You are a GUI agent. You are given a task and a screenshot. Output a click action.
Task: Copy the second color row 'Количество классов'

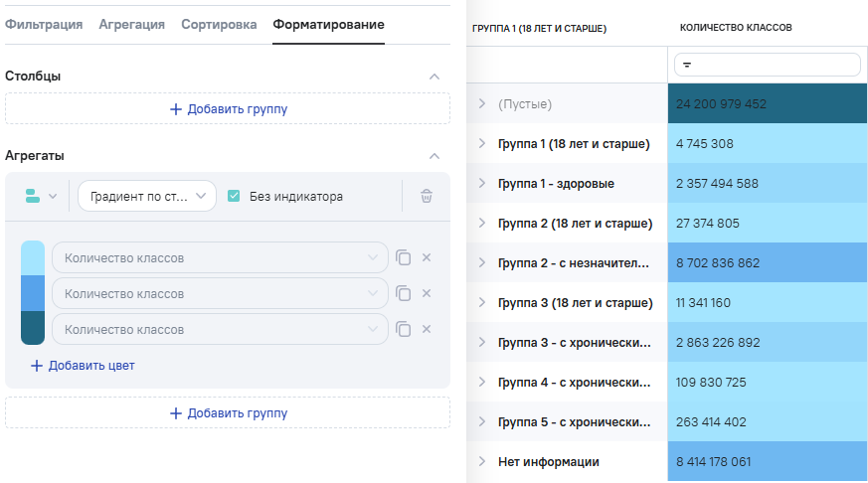pos(403,294)
